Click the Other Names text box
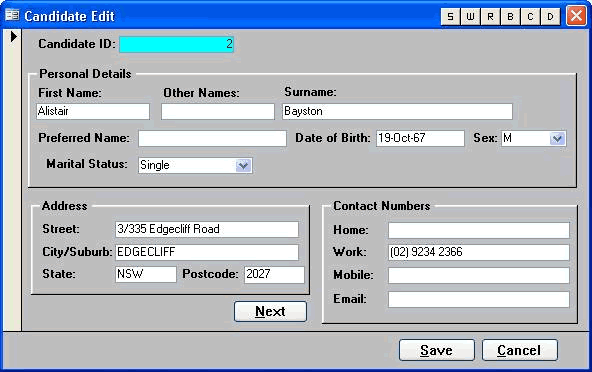 click(x=218, y=112)
